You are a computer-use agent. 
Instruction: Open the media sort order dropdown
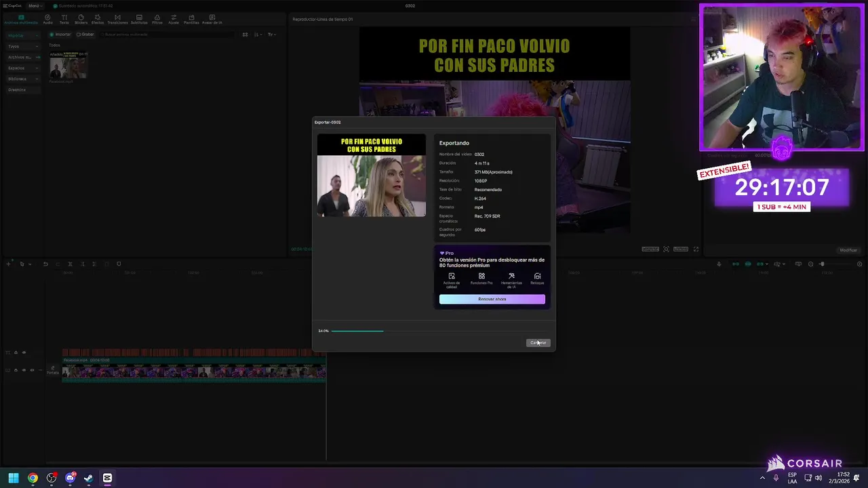(x=258, y=34)
